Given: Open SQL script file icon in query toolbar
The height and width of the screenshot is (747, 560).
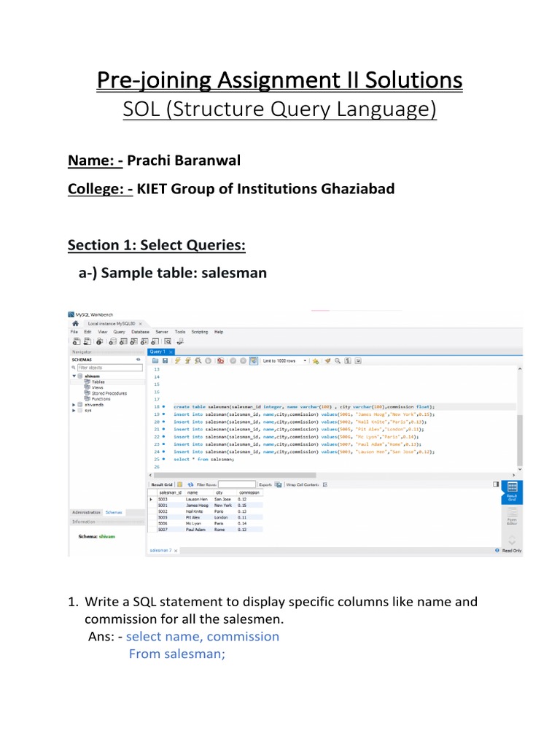Looking at the screenshot, I should pyautogui.click(x=155, y=360).
